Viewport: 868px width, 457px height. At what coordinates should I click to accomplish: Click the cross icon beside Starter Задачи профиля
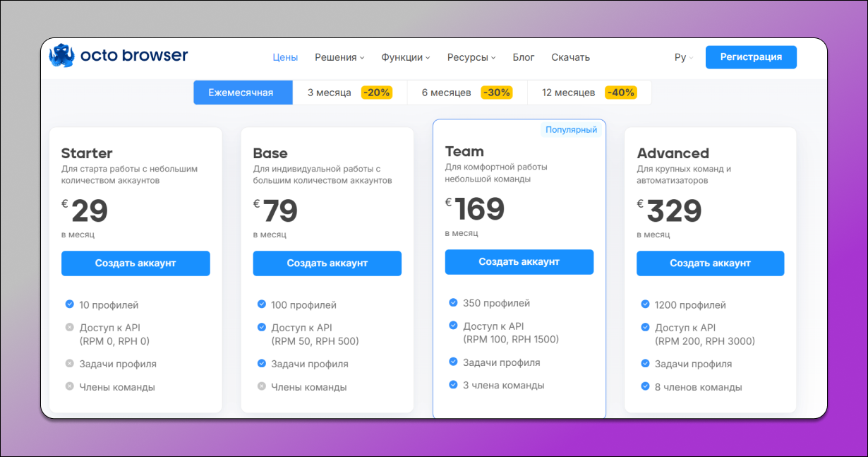[69, 364]
